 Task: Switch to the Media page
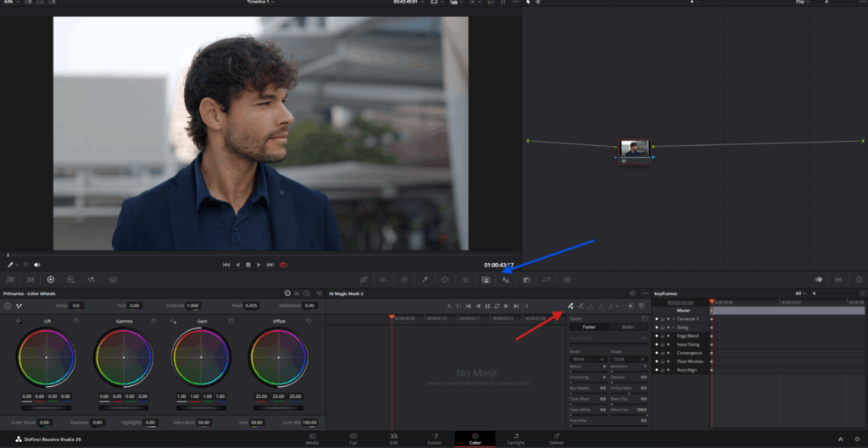click(x=312, y=440)
